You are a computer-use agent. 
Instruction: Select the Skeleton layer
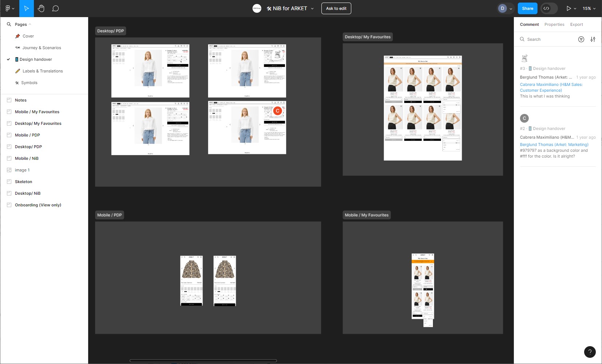point(23,182)
